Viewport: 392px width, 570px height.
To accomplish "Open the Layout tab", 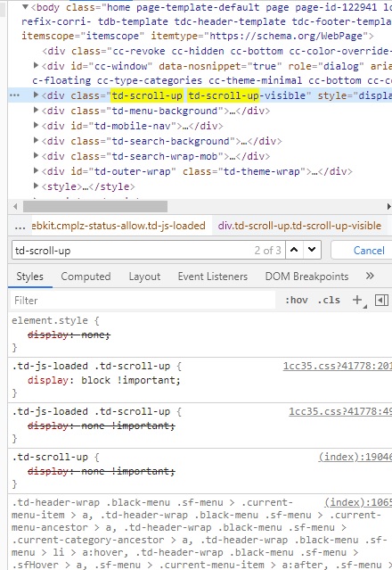I will (144, 277).
